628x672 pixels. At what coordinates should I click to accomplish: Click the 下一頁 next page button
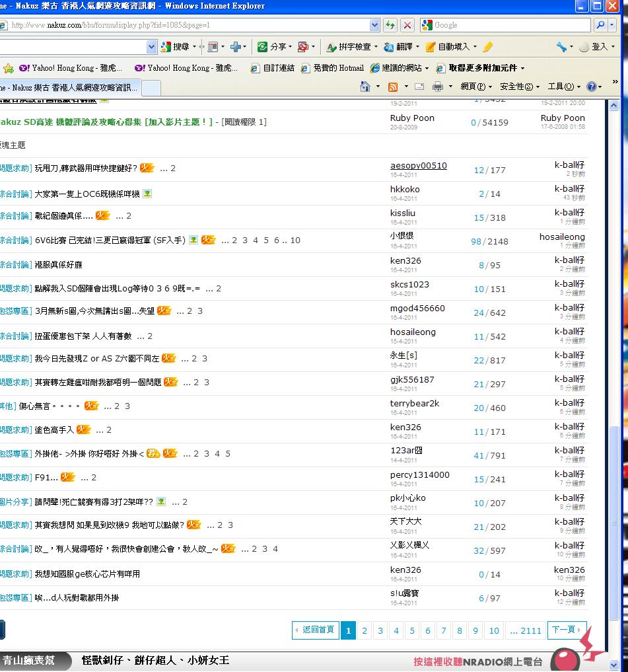point(567,630)
